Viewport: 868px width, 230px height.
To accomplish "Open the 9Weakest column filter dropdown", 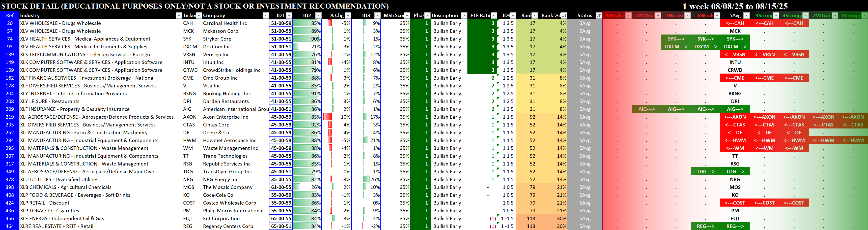I will pyautogui.click(x=628, y=15).
